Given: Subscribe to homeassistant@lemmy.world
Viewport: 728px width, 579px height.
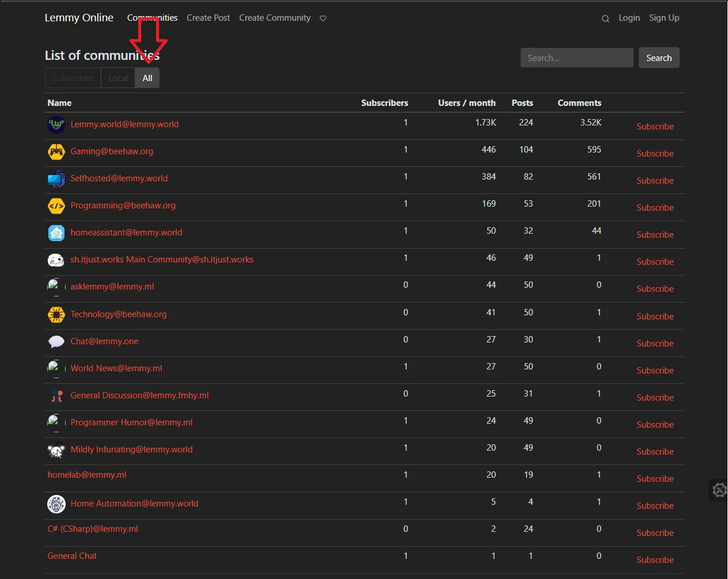Looking at the screenshot, I should pos(655,235).
